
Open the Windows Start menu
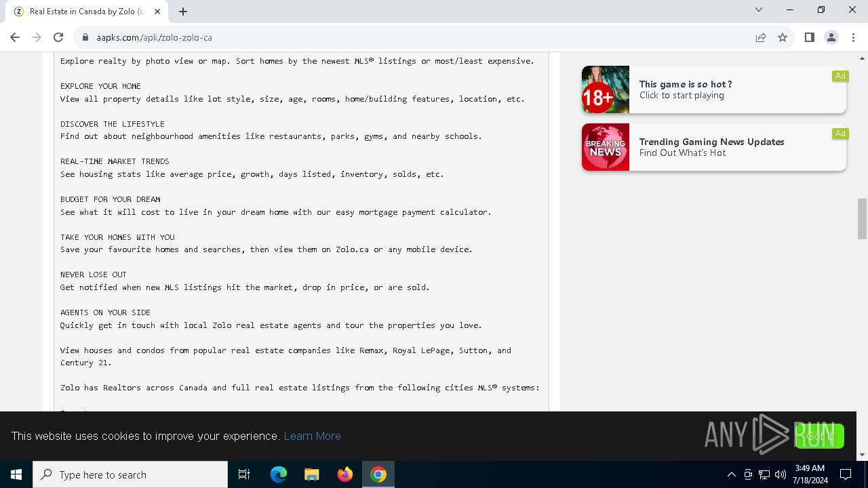pyautogui.click(x=16, y=474)
